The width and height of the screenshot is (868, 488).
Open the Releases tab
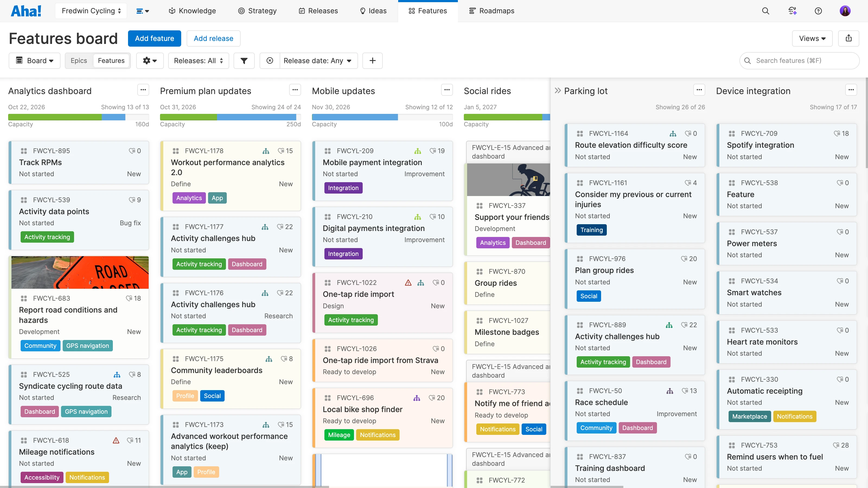click(318, 11)
